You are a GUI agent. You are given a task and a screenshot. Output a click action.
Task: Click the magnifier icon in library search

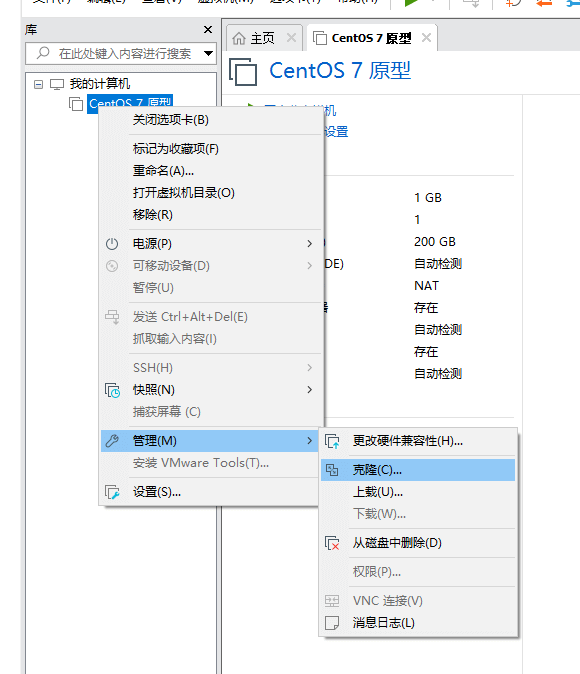[43, 53]
